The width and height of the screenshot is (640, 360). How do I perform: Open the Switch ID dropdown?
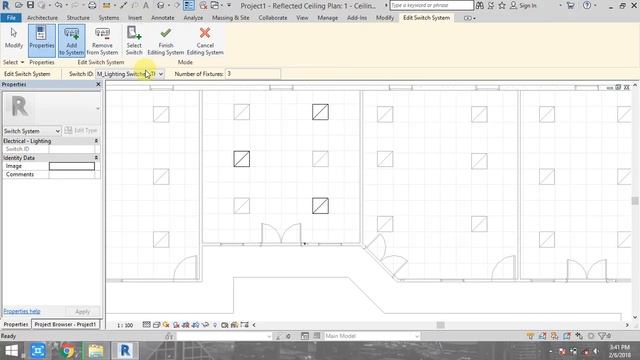point(161,74)
